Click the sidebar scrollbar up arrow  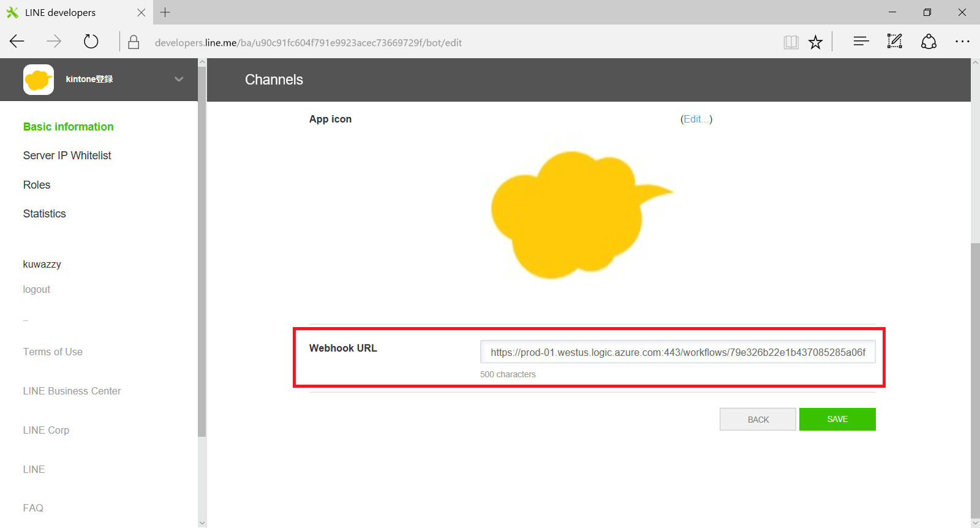[x=202, y=62]
